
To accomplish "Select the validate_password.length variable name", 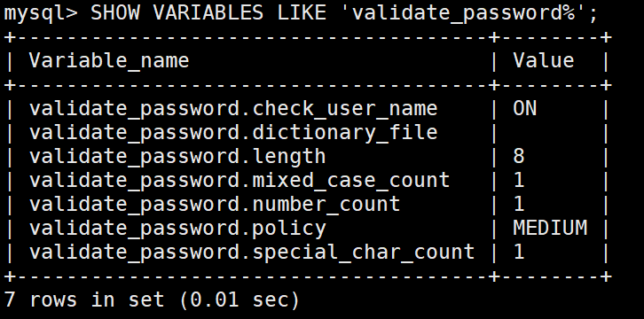I will pos(177,157).
